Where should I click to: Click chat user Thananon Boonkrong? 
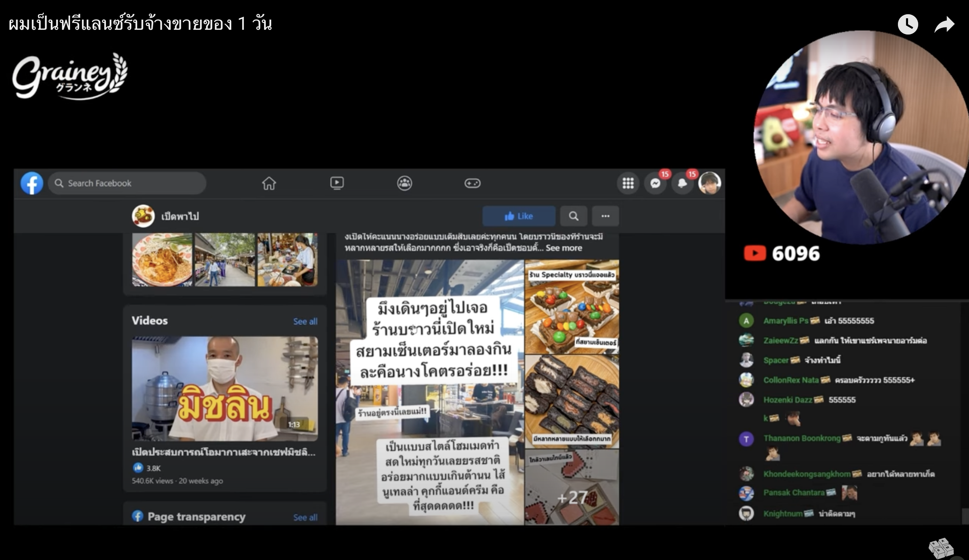[802, 438]
